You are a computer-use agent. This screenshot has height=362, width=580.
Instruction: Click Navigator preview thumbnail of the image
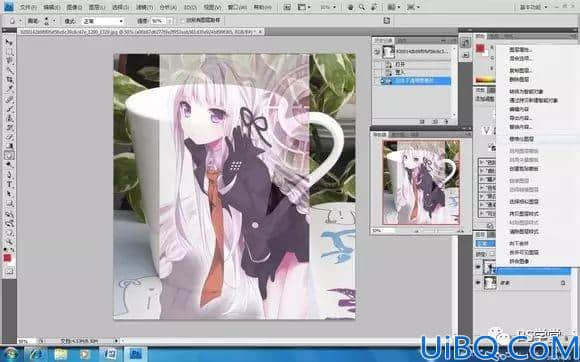tap(421, 182)
